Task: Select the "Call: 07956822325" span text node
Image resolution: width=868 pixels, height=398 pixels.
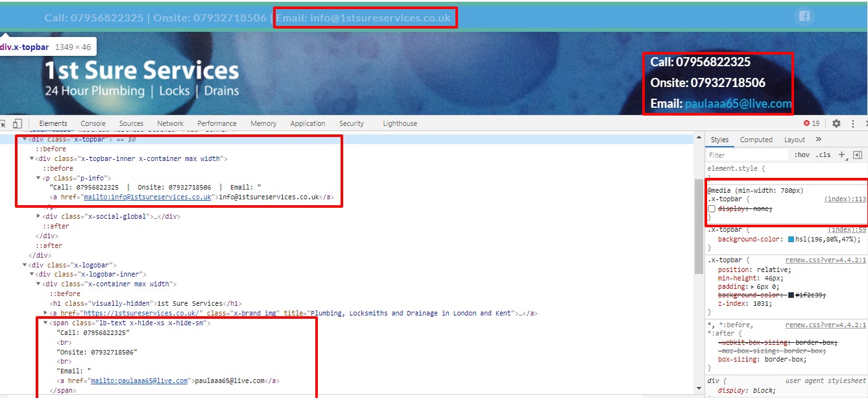Action: point(93,332)
